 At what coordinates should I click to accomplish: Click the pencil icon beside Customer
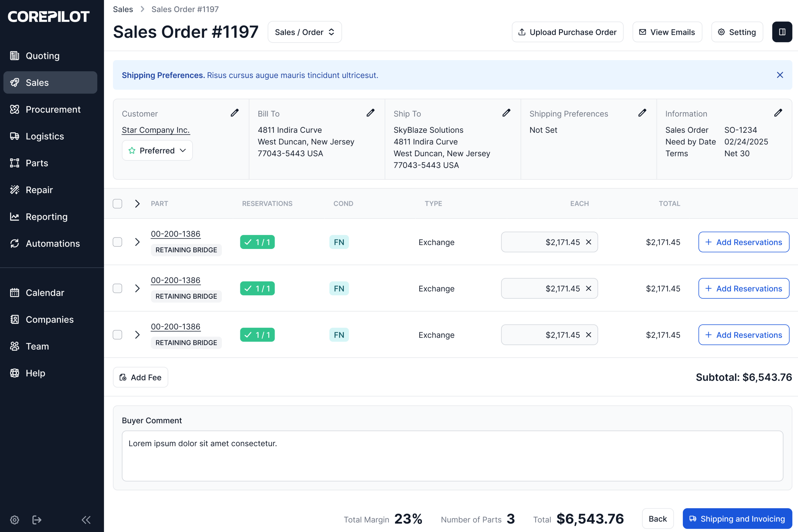coord(234,113)
